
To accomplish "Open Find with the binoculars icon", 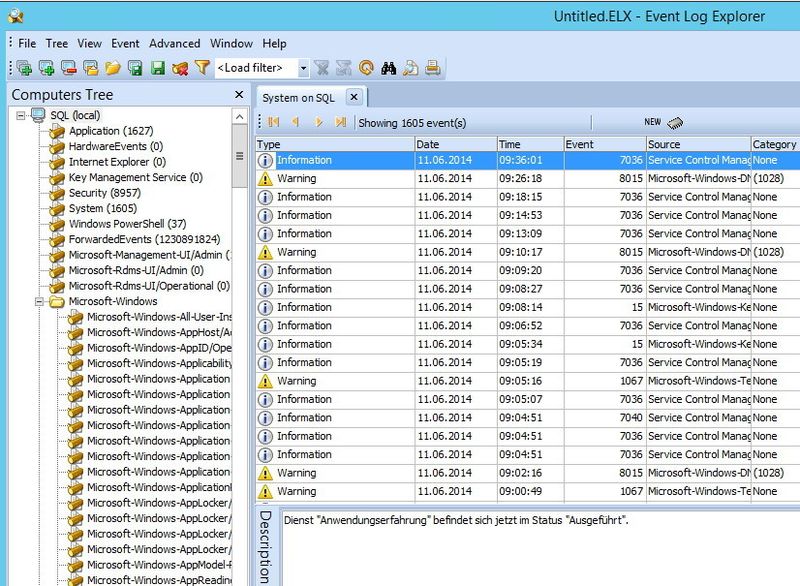I will 388,68.
